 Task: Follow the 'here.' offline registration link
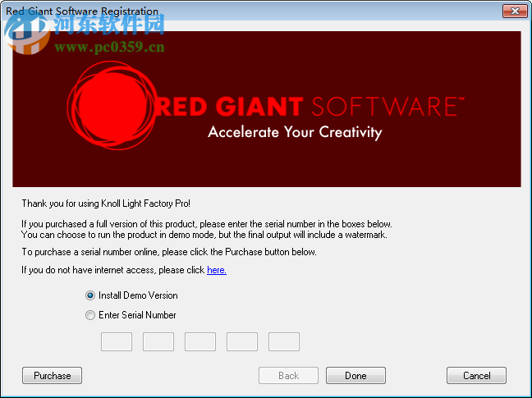click(217, 270)
